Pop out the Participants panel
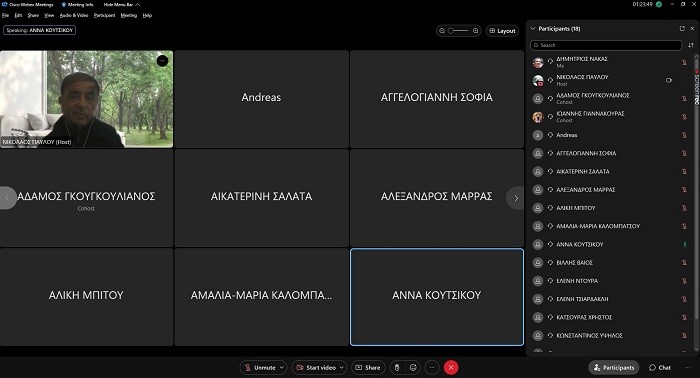700x378 pixels. 682,29
